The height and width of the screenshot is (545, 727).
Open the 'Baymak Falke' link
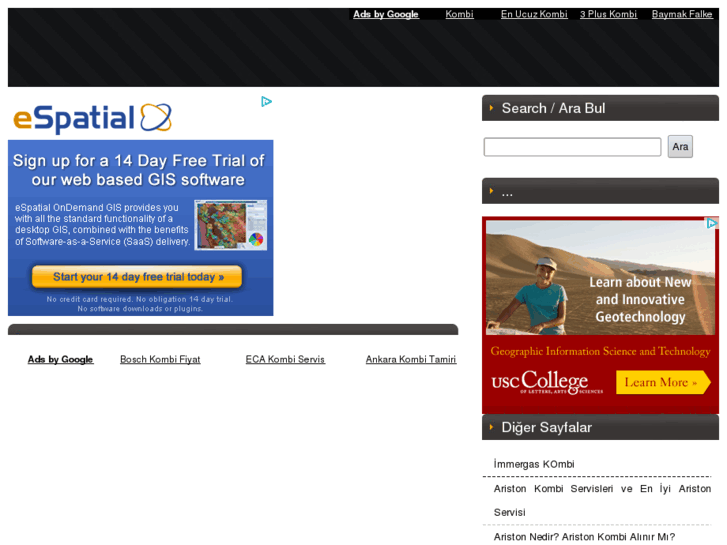click(682, 14)
